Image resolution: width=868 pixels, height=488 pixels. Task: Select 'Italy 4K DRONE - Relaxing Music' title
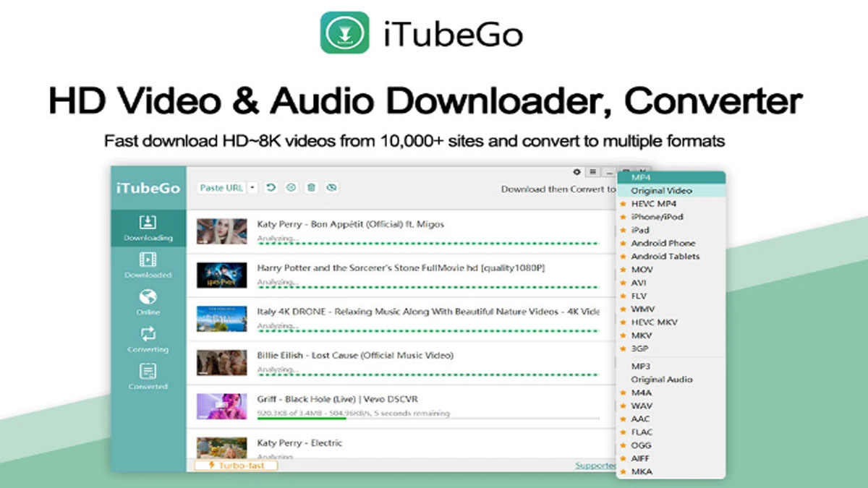click(x=428, y=312)
